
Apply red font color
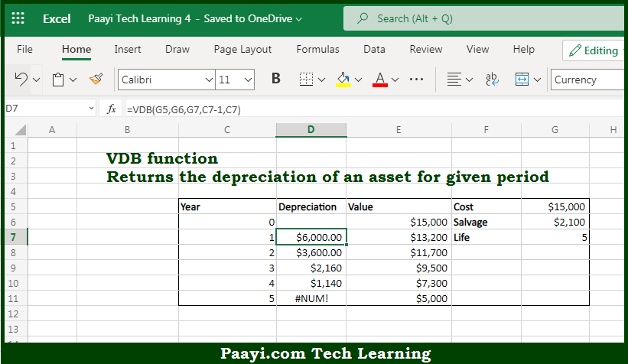coord(379,80)
